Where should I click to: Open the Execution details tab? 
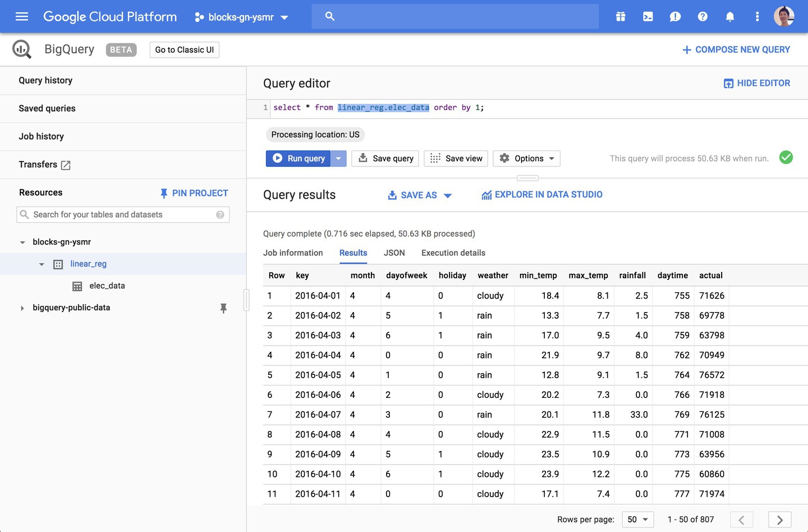(x=453, y=253)
